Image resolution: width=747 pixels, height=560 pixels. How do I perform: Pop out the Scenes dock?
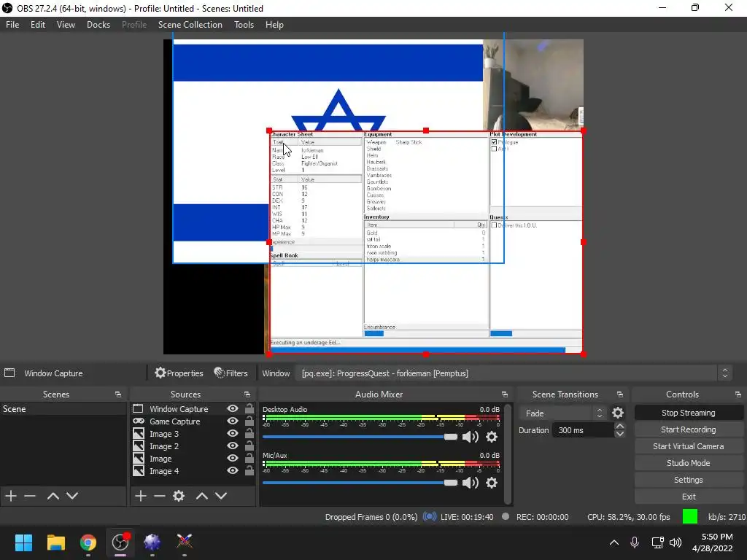(x=117, y=394)
